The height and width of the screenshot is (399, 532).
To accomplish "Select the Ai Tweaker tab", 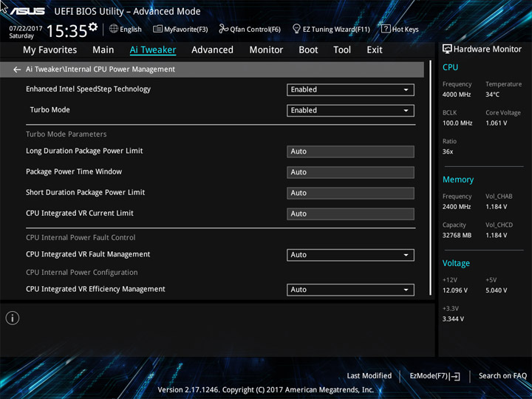I will pyautogui.click(x=153, y=50).
